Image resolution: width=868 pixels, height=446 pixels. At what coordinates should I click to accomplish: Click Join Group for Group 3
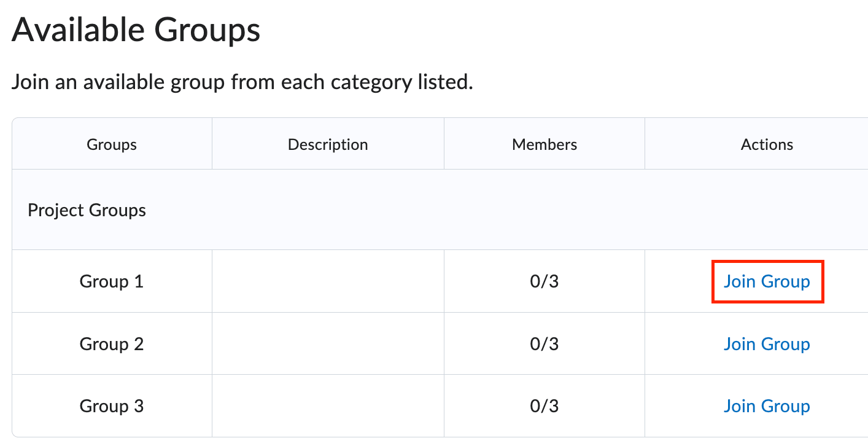(767, 406)
